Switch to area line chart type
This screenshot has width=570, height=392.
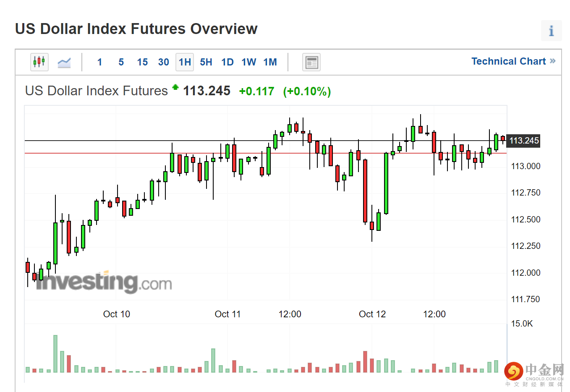pyautogui.click(x=64, y=62)
